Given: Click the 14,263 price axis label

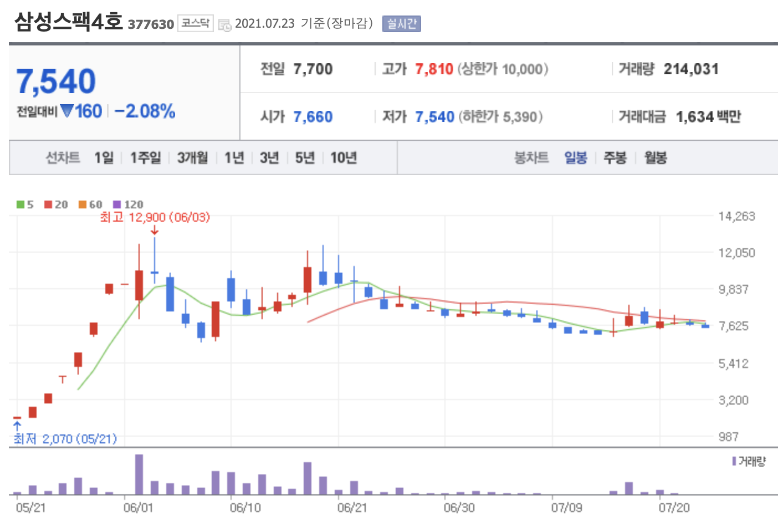Looking at the screenshot, I should (737, 216).
